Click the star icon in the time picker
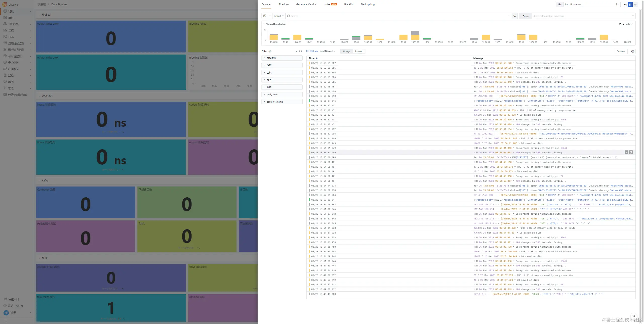 coord(617,4)
